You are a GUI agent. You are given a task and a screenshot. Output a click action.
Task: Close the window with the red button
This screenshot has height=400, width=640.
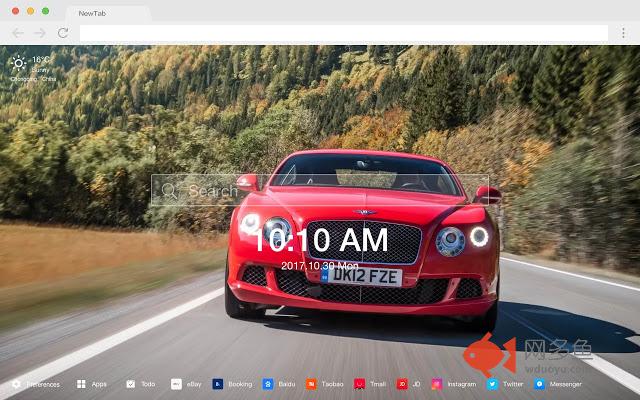pos(16,11)
